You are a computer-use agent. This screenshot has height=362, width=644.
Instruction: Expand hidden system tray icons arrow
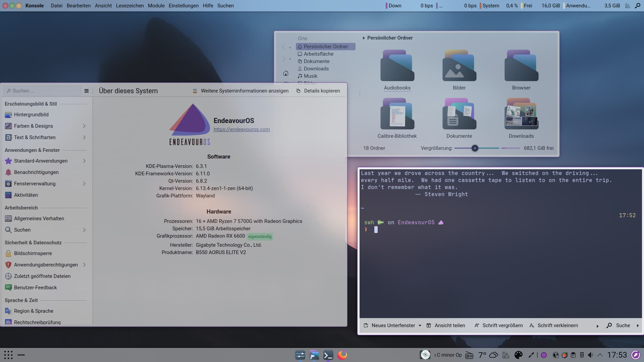[x=600, y=355]
